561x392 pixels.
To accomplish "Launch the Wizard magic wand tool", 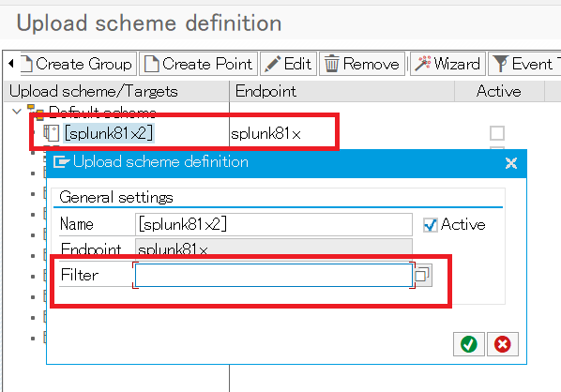I will tap(447, 64).
